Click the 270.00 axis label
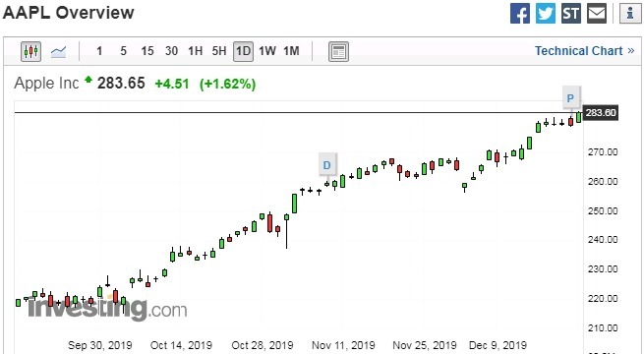The width and height of the screenshot is (644, 354). click(x=603, y=152)
